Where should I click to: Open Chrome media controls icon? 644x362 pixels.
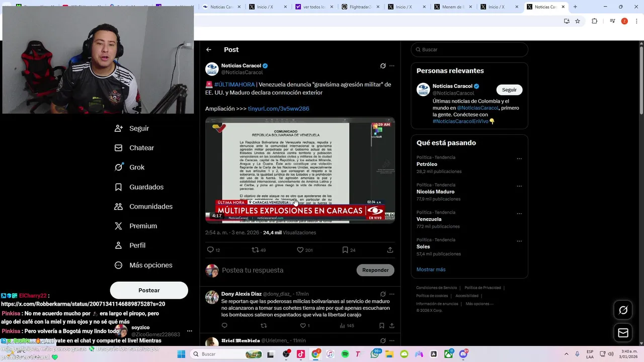click(612, 21)
